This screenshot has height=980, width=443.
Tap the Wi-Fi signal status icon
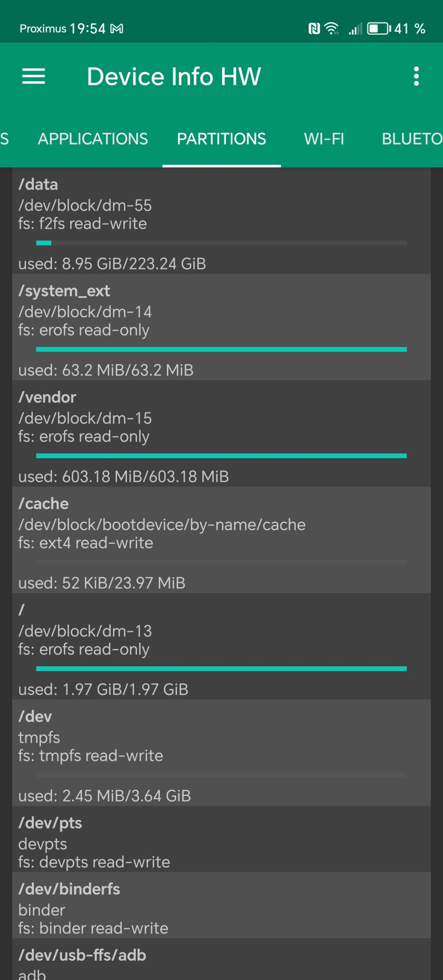331,29
